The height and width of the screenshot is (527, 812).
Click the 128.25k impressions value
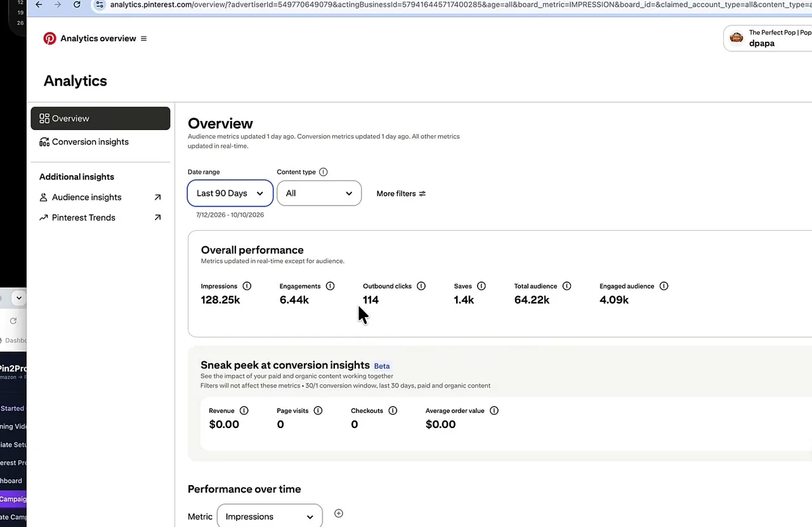point(220,300)
